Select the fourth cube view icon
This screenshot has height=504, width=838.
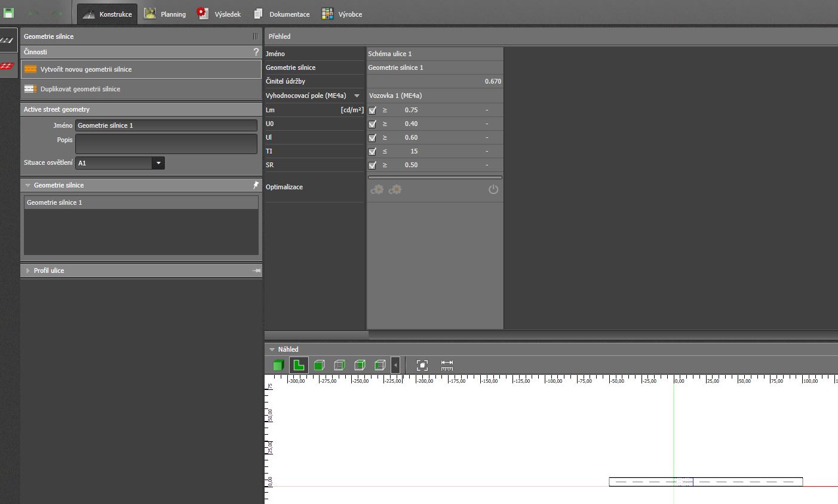pyautogui.click(x=339, y=365)
